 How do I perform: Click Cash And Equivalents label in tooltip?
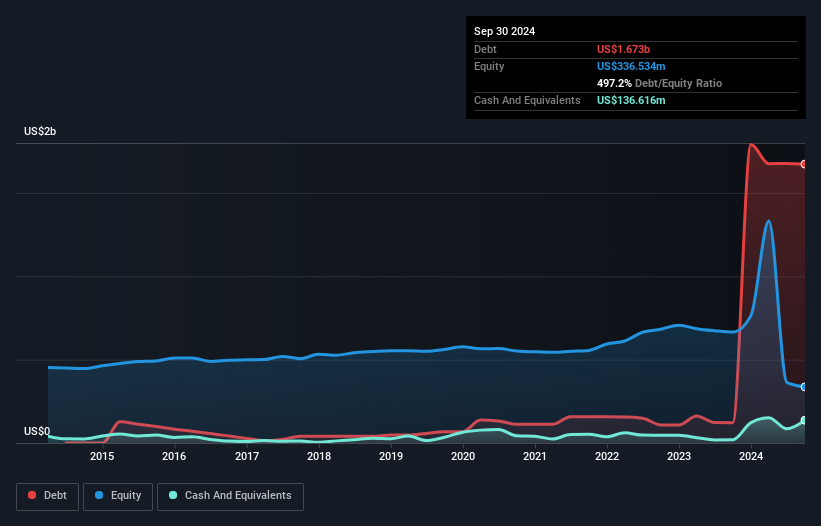(527, 100)
